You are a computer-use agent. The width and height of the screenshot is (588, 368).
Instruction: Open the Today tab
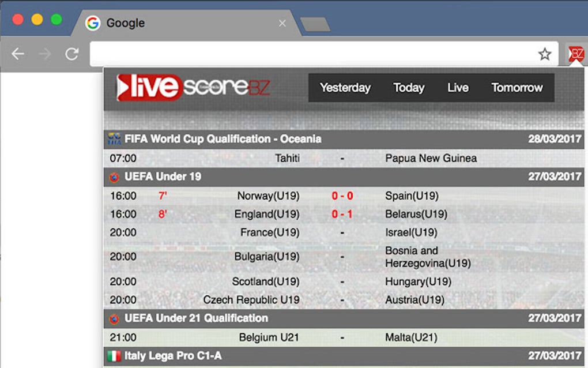pyautogui.click(x=409, y=87)
